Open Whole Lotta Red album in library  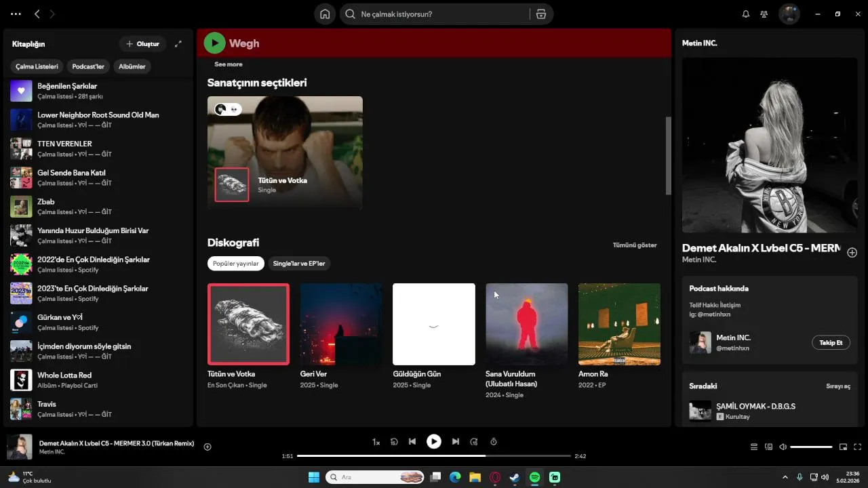click(x=98, y=380)
